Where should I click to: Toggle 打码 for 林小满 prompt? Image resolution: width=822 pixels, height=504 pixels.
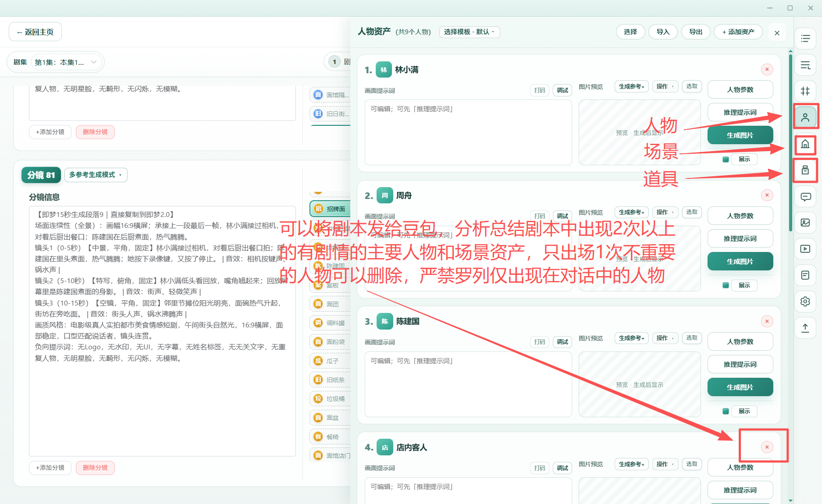(540, 90)
